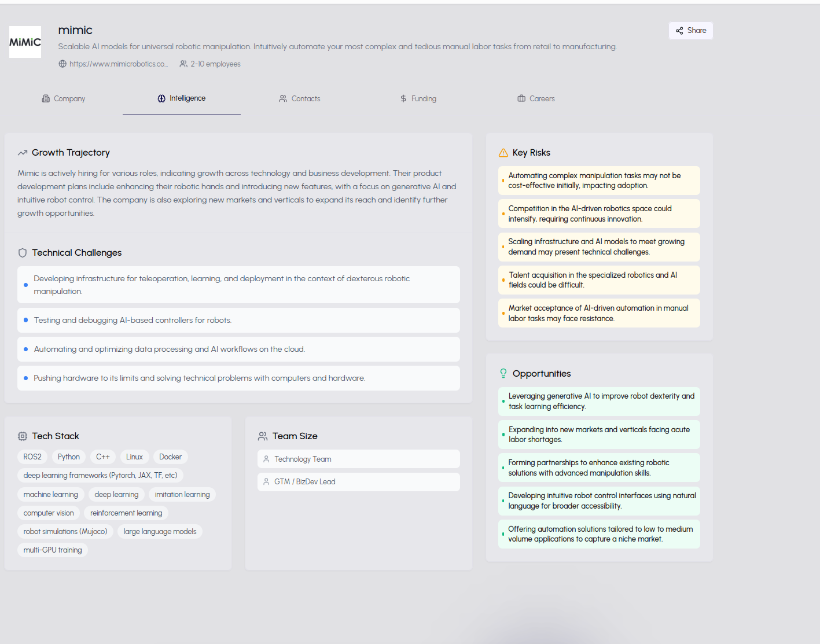This screenshot has height=644, width=820.
Task: Click the people icon by Team Size
Action: click(263, 436)
